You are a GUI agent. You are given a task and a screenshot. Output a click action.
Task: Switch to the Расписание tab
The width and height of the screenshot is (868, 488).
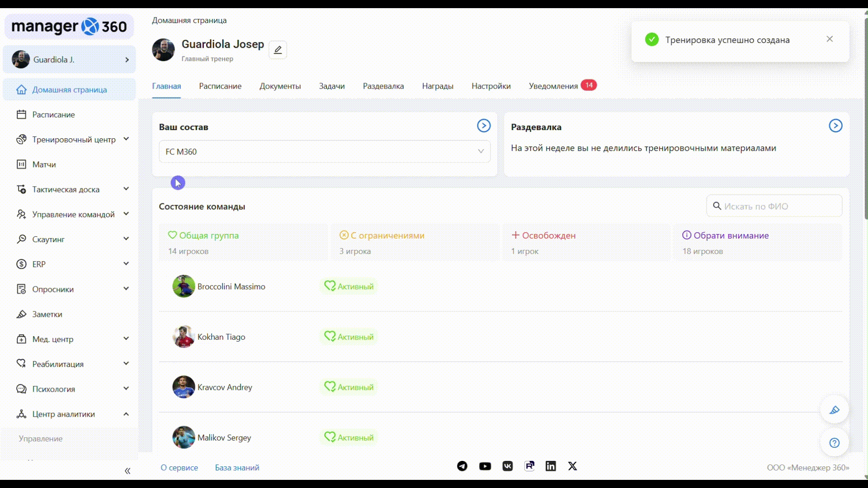tap(220, 86)
